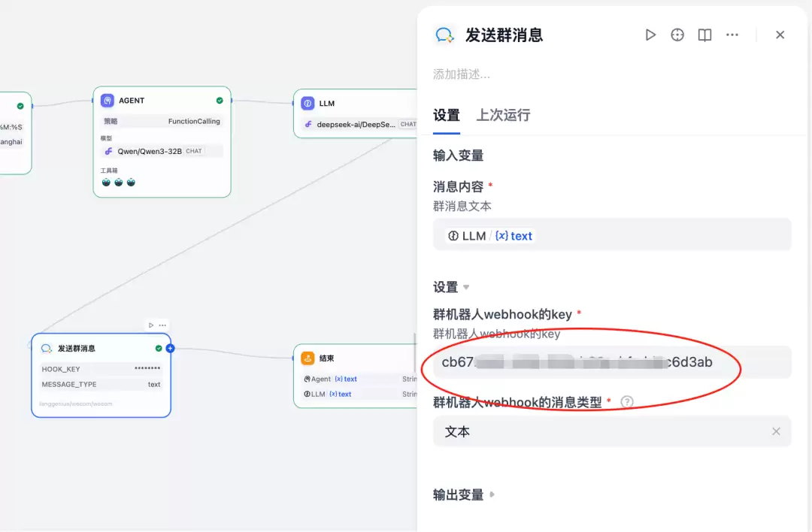
Task: Run the 发送群消息 node via small play icon
Action: (150, 325)
